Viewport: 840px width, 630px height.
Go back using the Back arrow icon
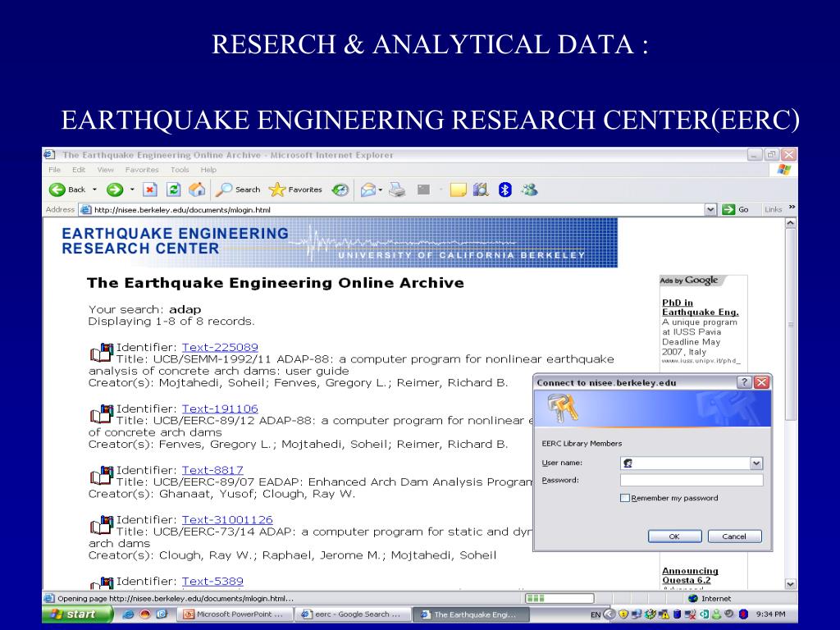coord(57,189)
